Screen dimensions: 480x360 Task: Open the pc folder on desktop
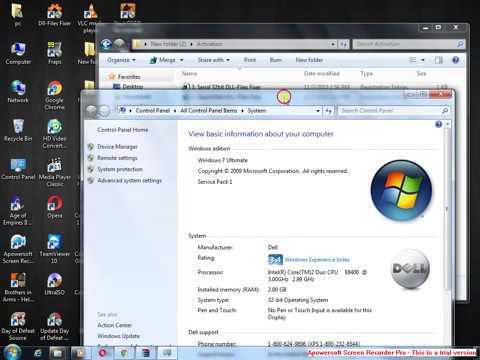(x=17, y=15)
